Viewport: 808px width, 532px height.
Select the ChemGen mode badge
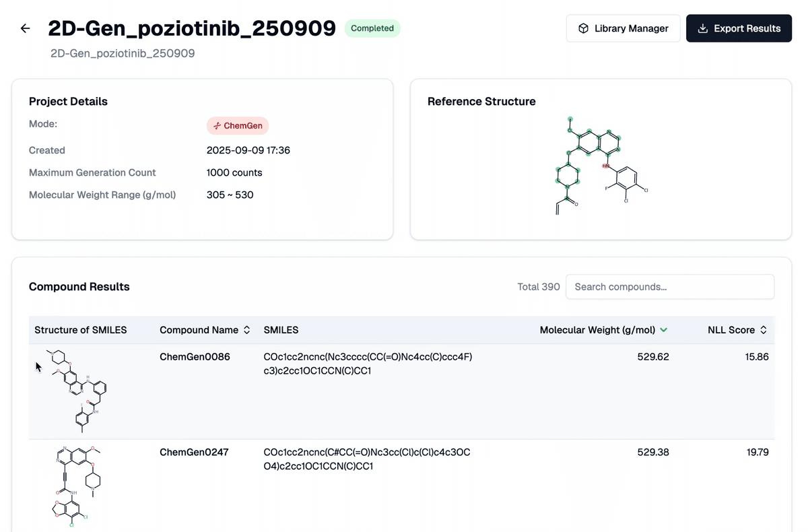(238, 126)
